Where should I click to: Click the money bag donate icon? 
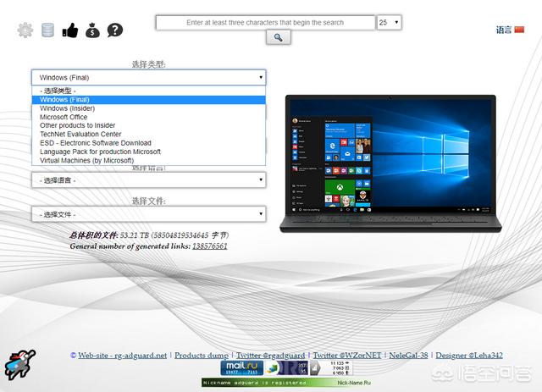(x=92, y=30)
